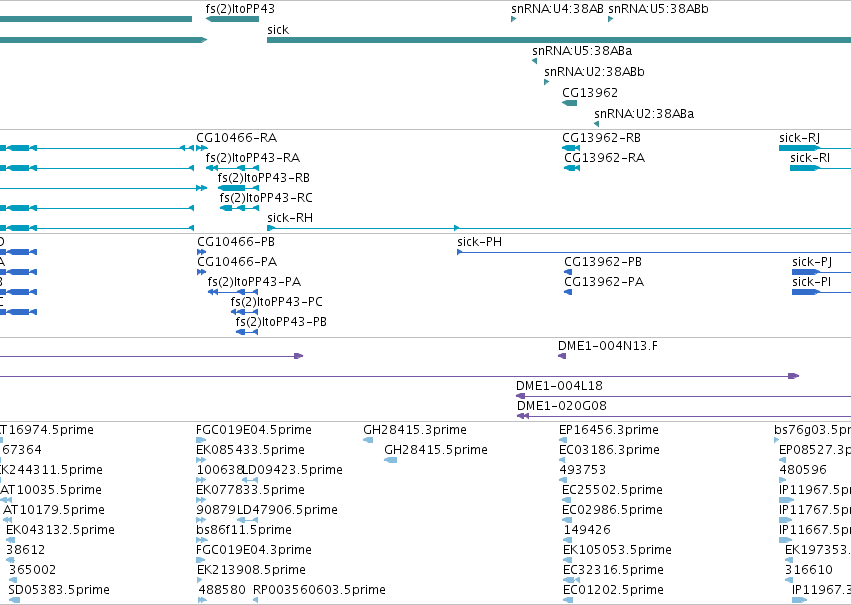Open the EC01202.5prime EST label
This screenshot has height=605, width=851.
coord(613,590)
